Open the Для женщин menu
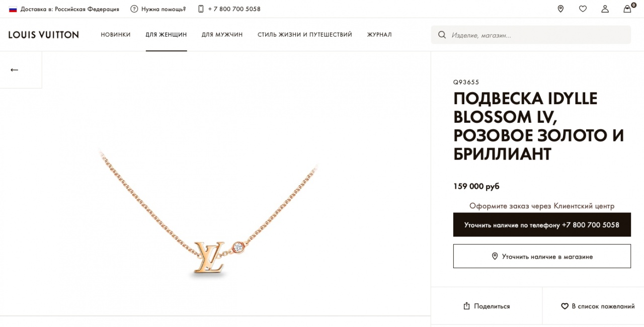 (x=166, y=35)
